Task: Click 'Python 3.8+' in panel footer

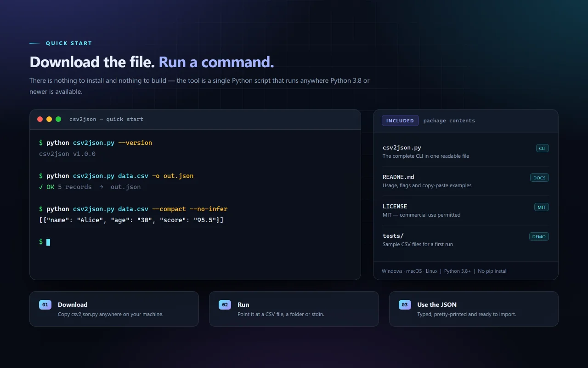Action: [458, 271]
